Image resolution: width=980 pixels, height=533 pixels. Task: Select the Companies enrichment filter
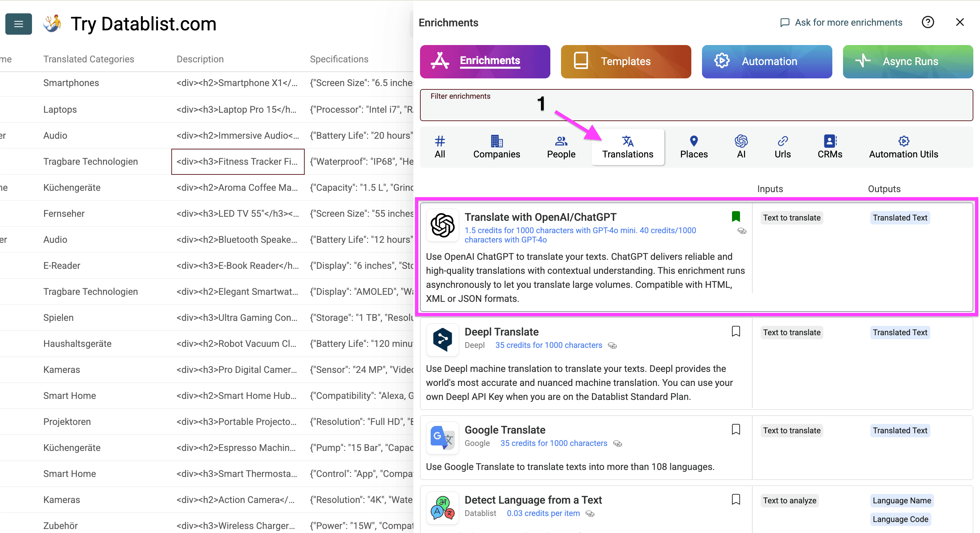[496, 146]
